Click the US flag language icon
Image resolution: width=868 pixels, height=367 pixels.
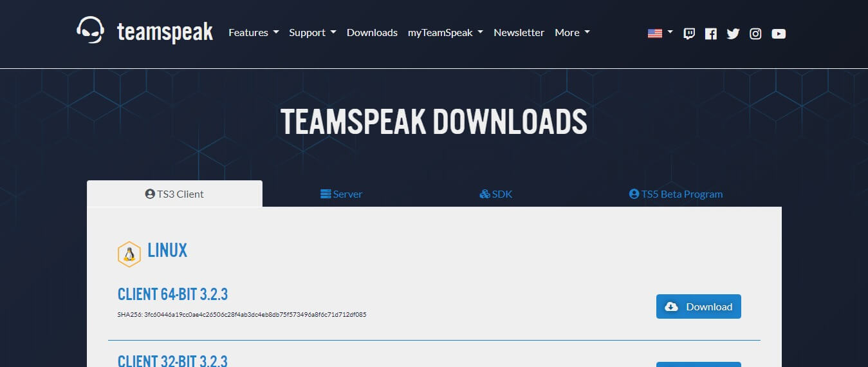[x=655, y=33]
